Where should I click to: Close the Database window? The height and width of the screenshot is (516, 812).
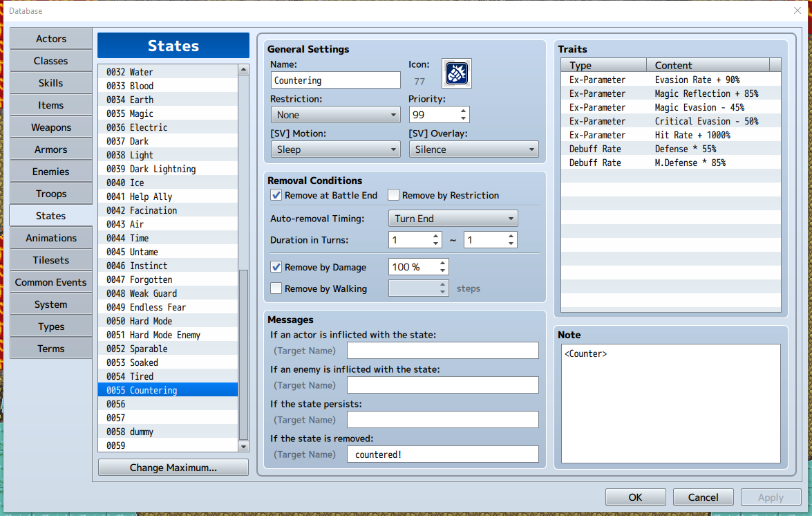coord(797,10)
